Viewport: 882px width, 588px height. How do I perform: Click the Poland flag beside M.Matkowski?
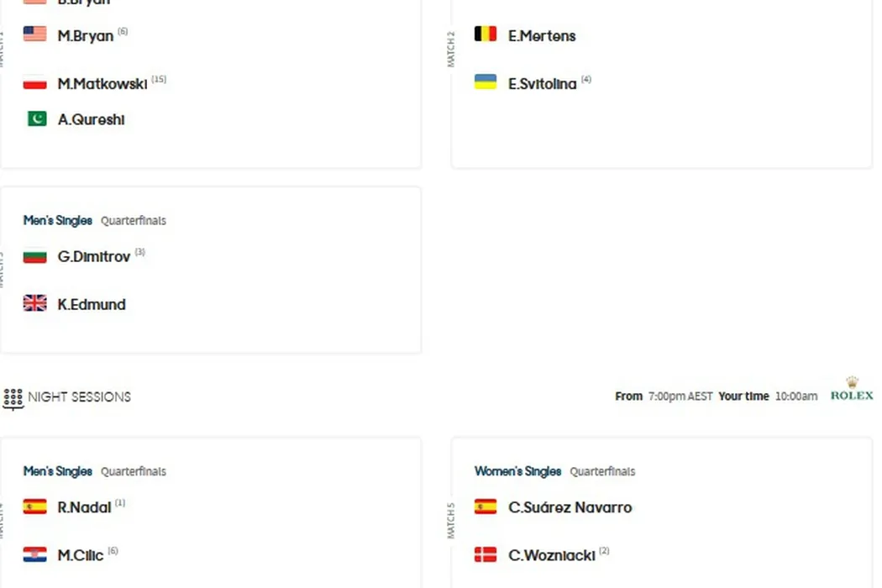34,83
